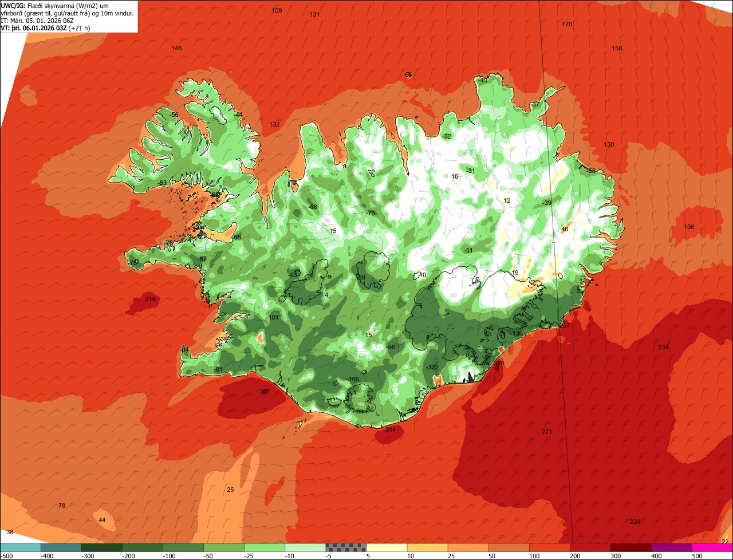733x560 pixels.
Task: Select the red-orange 100 to 200 swatch
Action: (549, 547)
